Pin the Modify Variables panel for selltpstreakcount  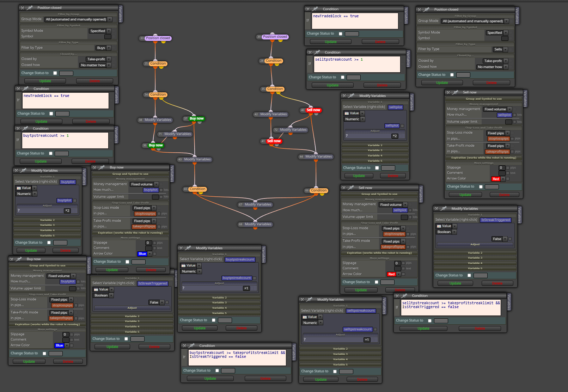[310, 300]
